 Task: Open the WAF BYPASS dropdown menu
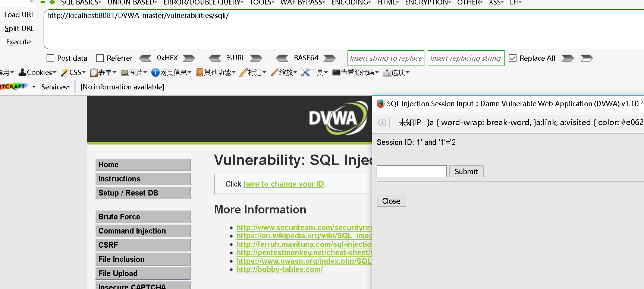[x=302, y=2]
